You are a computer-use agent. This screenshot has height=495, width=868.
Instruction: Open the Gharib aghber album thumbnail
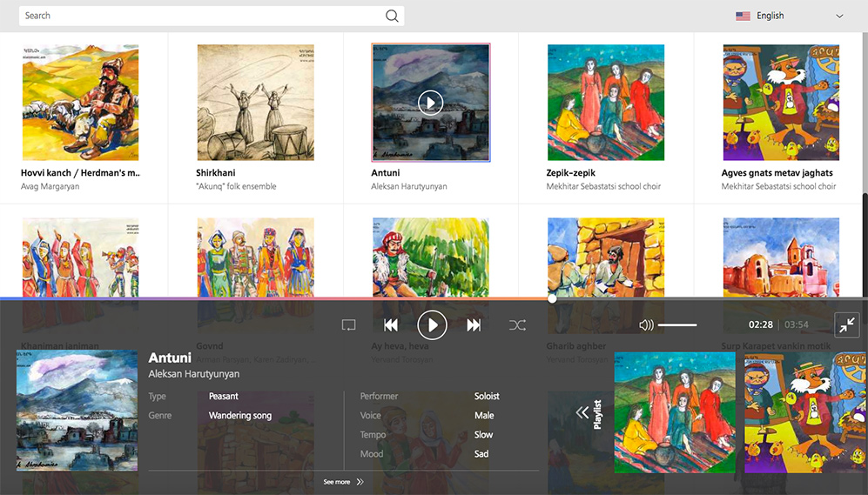click(x=606, y=258)
